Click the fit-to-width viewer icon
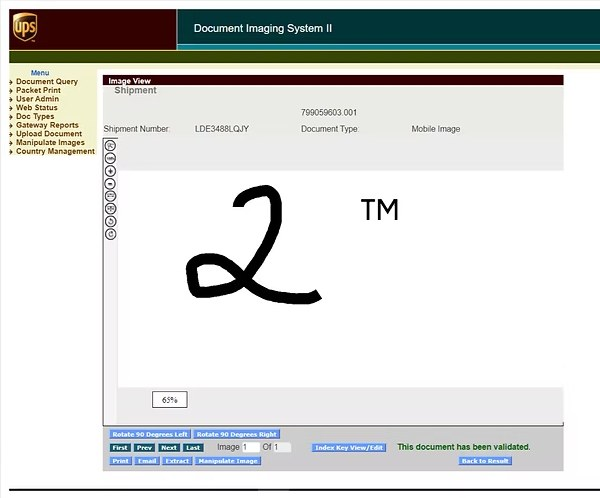600x498 pixels. (111, 196)
